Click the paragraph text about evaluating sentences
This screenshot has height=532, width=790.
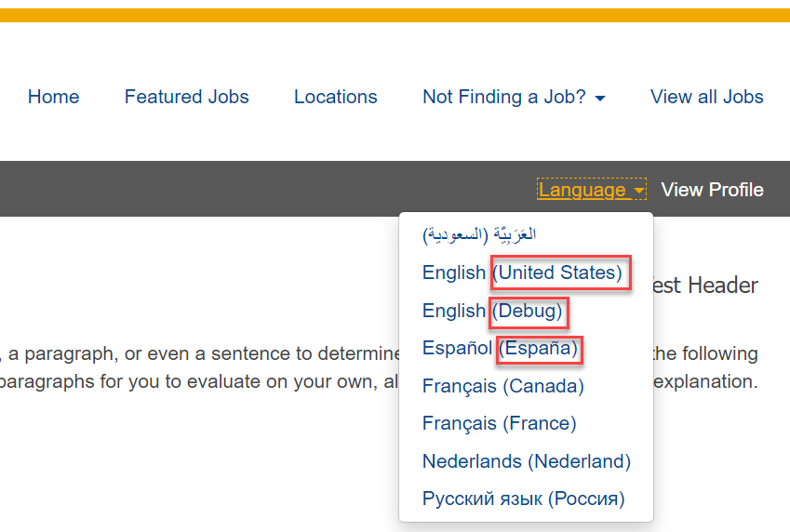point(200,367)
